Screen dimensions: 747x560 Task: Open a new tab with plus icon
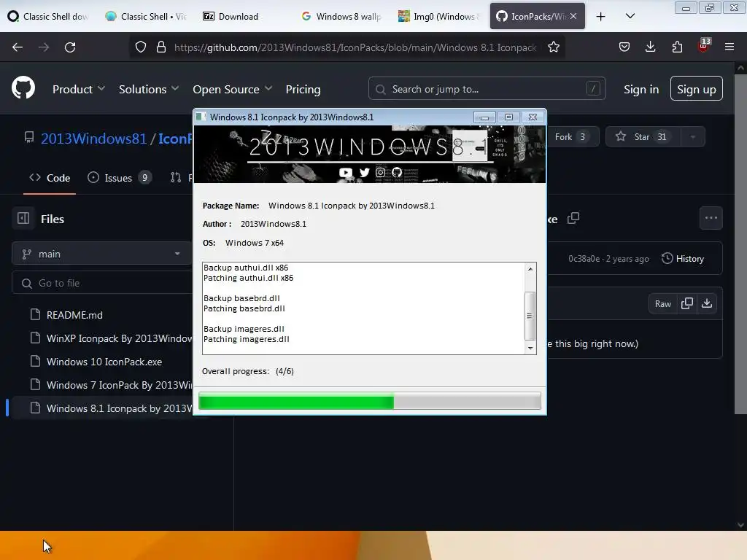coord(601,17)
